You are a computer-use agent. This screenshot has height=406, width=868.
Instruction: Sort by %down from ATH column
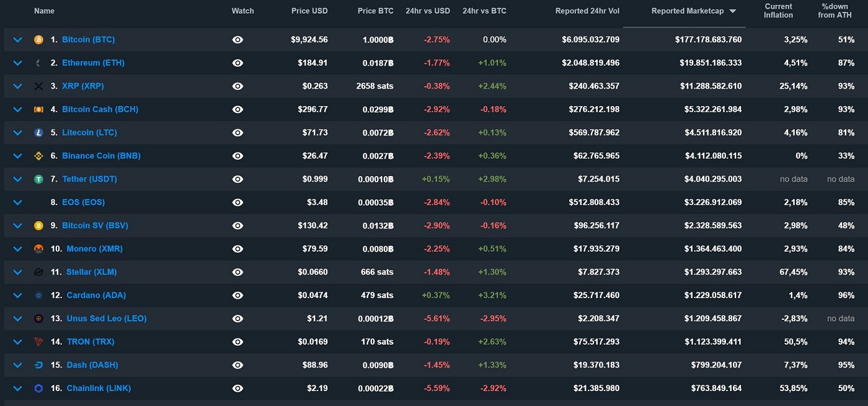(x=835, y=11)
